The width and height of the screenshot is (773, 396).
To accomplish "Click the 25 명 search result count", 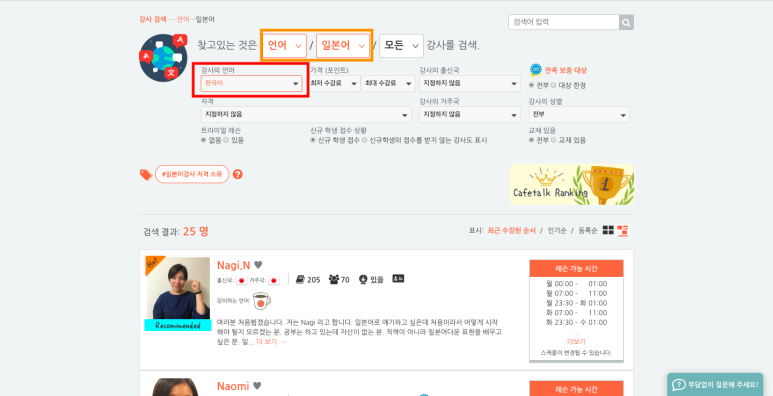I will (196, 231).
